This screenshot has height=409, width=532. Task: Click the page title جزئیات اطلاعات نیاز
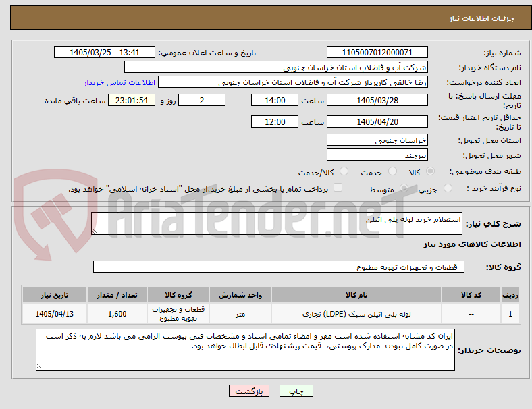pos(482,18)
